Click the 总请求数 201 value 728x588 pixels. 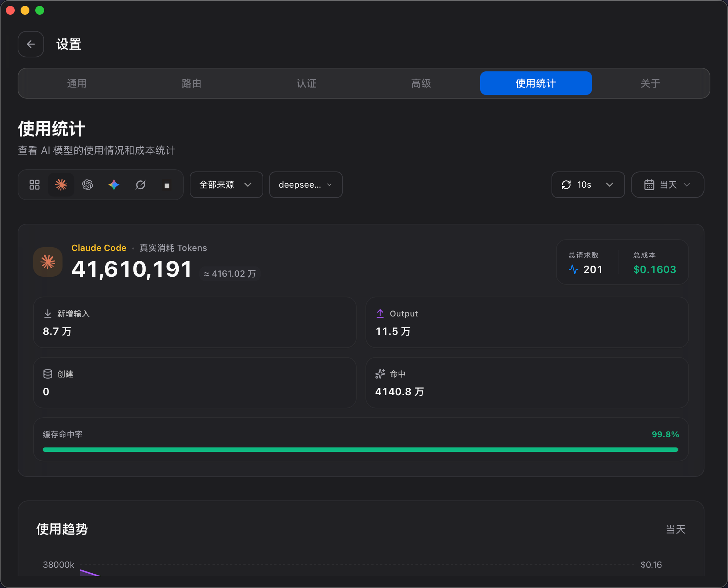point(593,269)
